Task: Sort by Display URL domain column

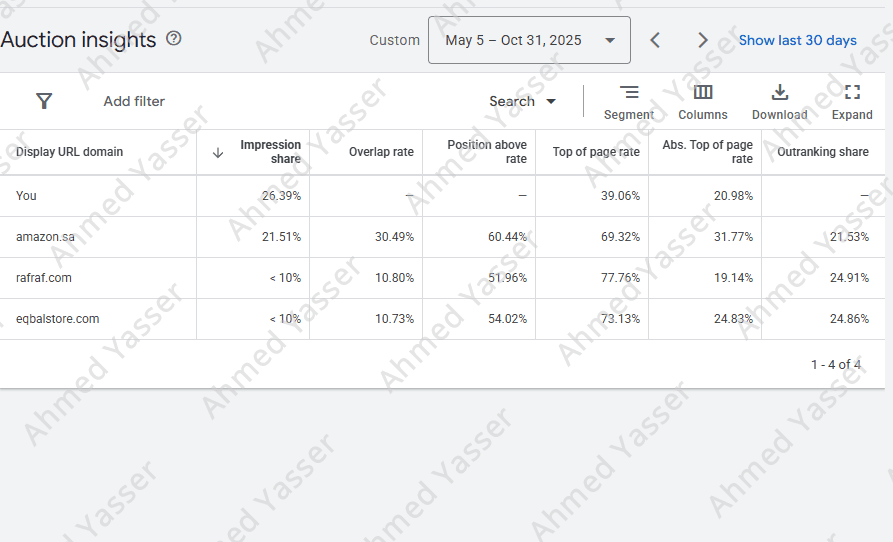Action: 70,152
